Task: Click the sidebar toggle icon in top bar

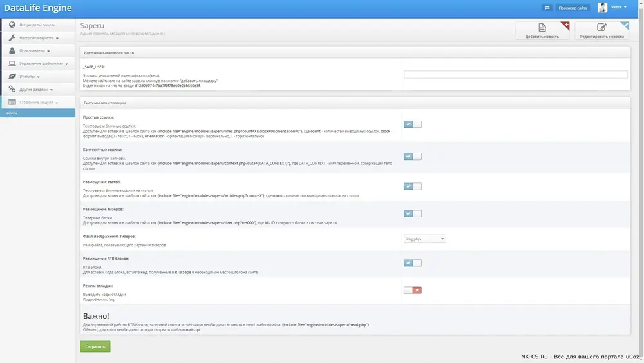Action: point(547,8)
